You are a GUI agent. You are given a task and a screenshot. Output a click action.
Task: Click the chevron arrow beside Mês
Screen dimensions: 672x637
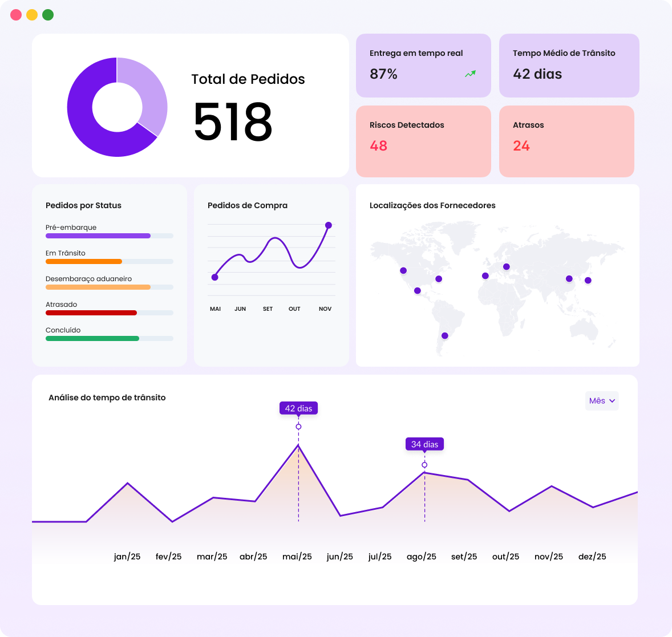(612, 401)
